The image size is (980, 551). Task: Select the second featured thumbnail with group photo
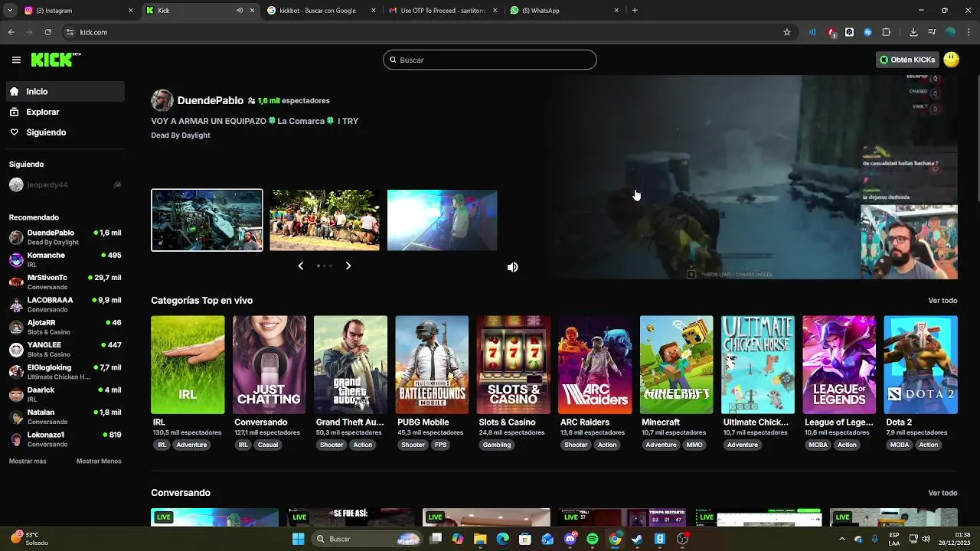coord(325,220)
